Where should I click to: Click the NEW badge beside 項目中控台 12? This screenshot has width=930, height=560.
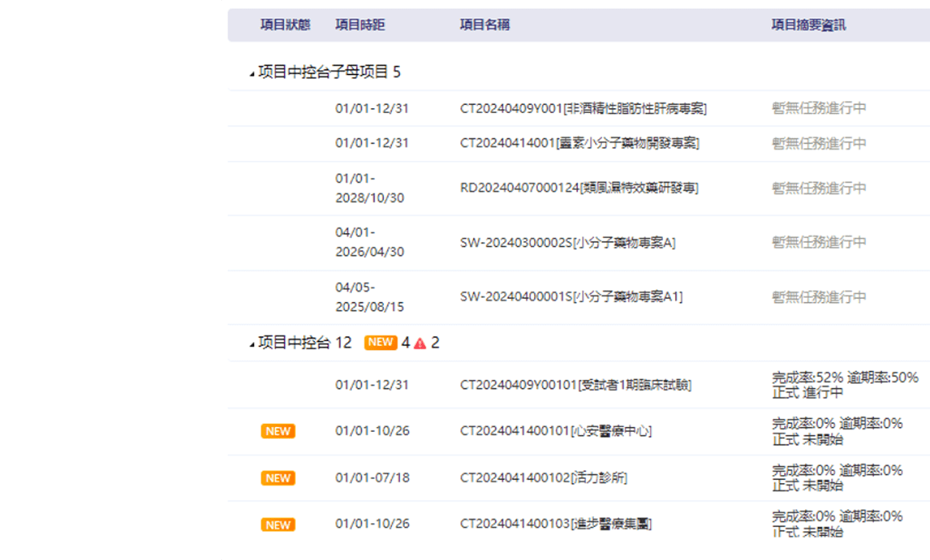[381, 342]
